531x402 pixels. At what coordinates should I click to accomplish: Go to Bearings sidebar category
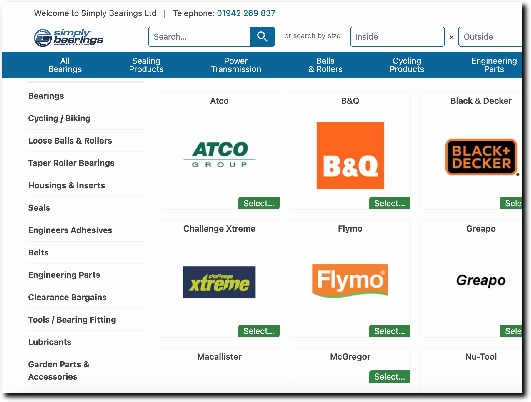click(46, 96)
